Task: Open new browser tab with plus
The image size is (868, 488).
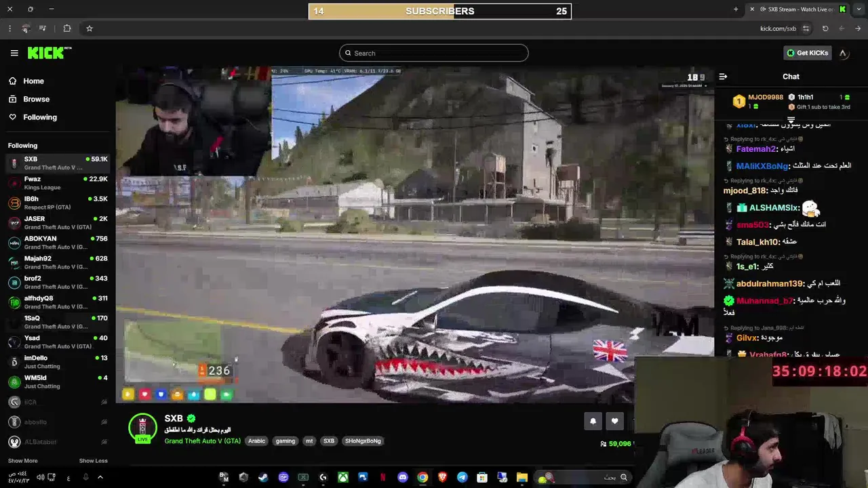Action: tap(736, 9)
